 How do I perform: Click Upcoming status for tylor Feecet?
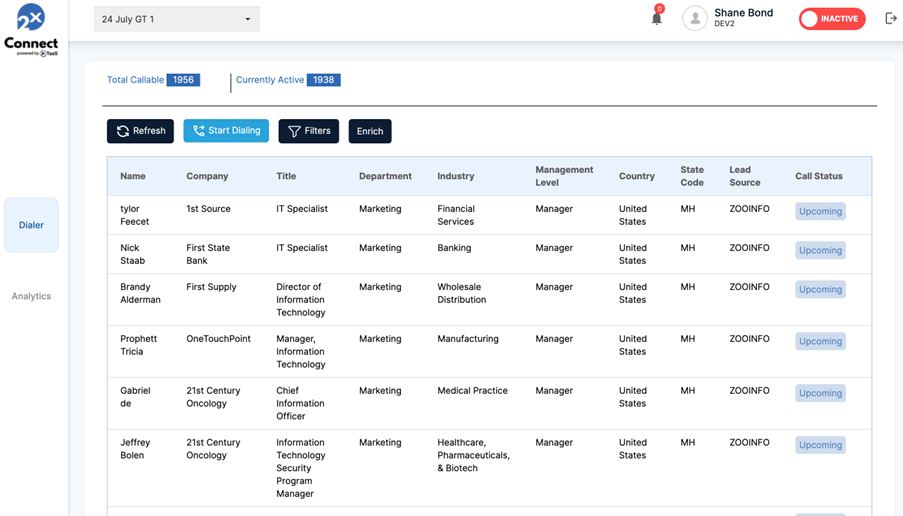pos(820,211)
